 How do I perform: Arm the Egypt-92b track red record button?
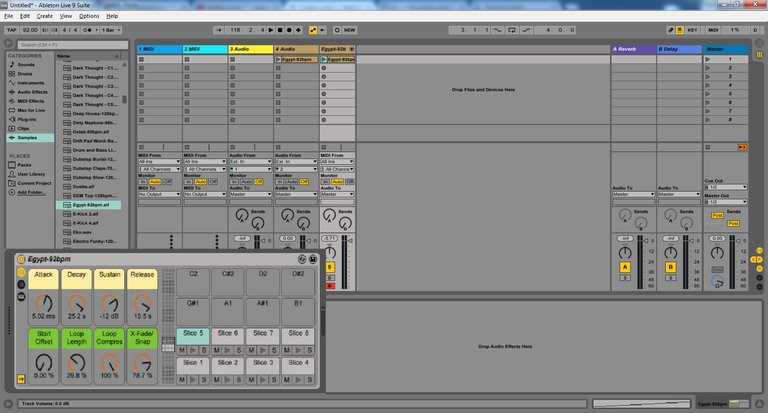click(x=330, y=286)
